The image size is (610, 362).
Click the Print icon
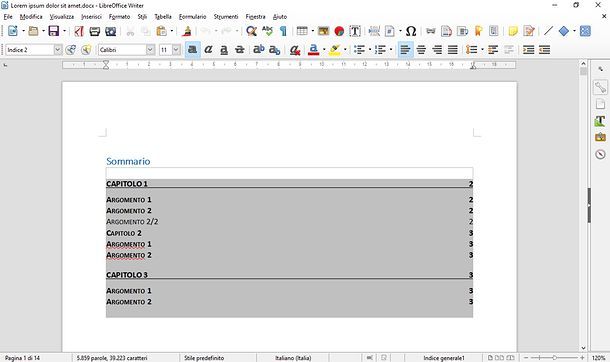[95, 31]
